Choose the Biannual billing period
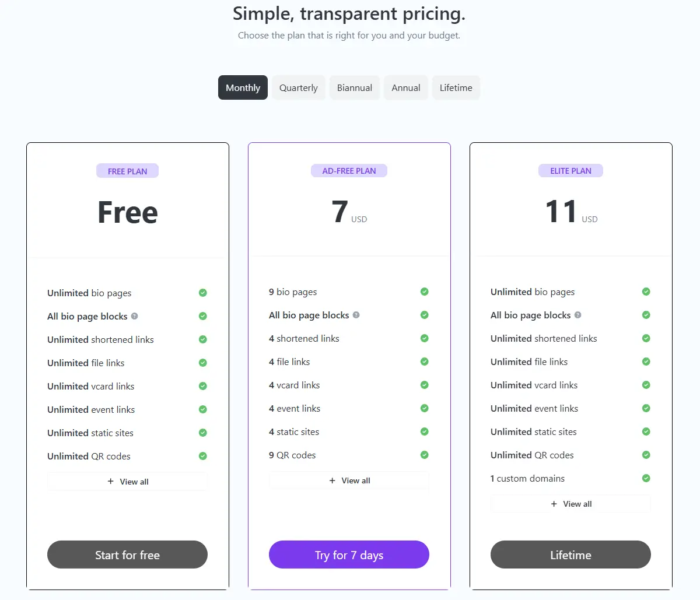The image size is (700, 600). (355, 88)
